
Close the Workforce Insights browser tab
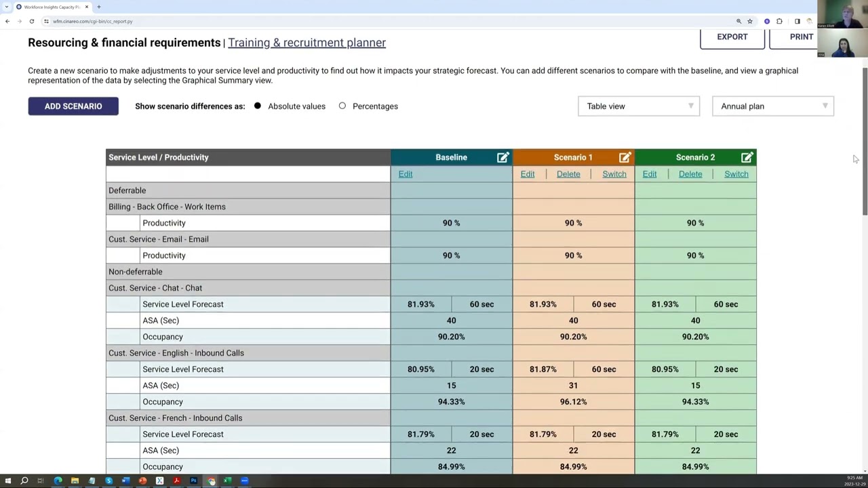coord(87,7)
